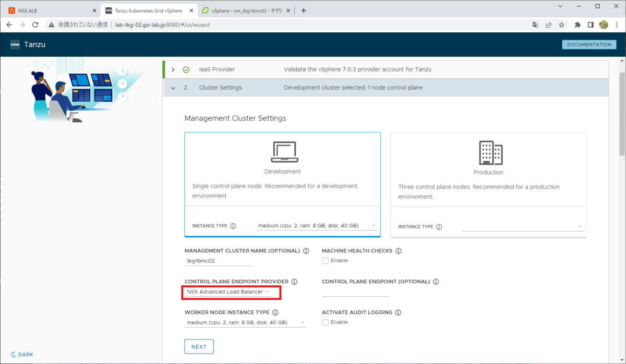Bookmark this page with the star icon
This screenshot has width=626, height=364.
tap(562, 25)
